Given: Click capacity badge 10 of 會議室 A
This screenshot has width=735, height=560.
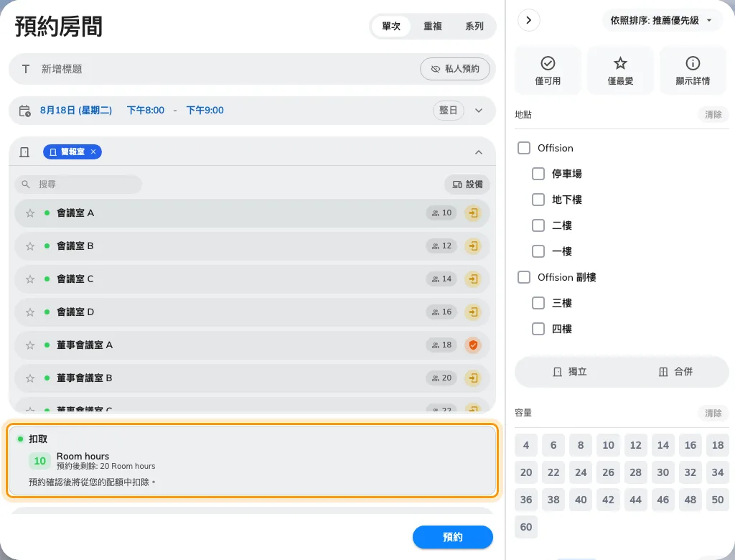Looking at the screenshot, I should 441,213.
